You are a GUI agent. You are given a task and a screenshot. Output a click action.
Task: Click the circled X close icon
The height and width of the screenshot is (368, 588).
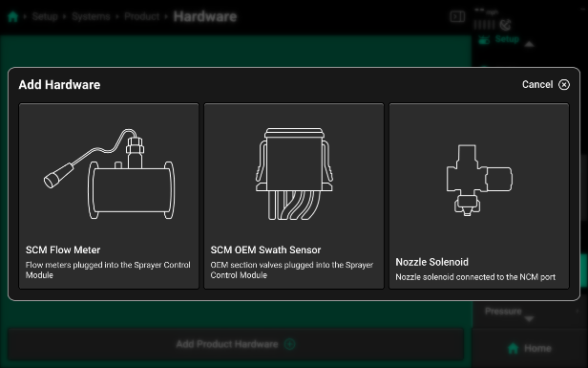[x=564, y=84]
